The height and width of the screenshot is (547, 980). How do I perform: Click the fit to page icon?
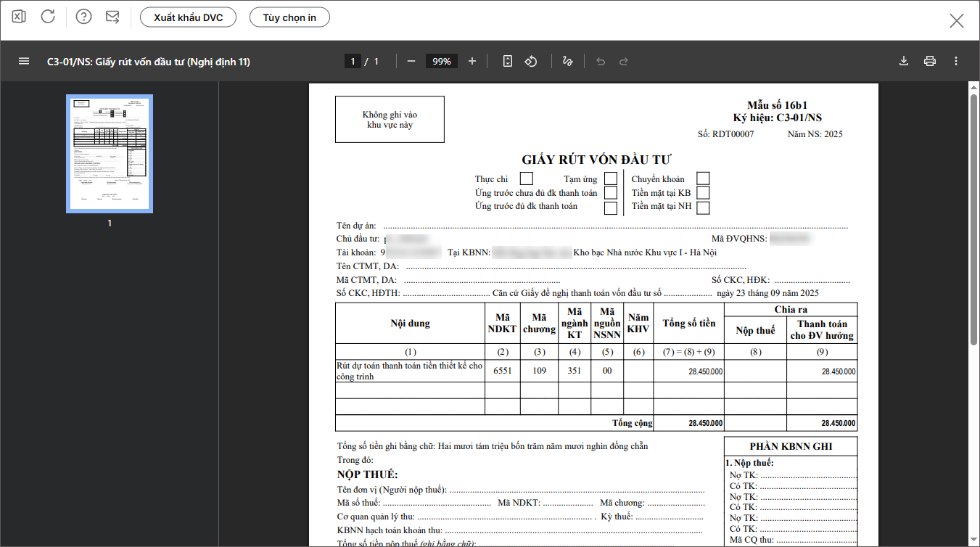pos(508,62)
